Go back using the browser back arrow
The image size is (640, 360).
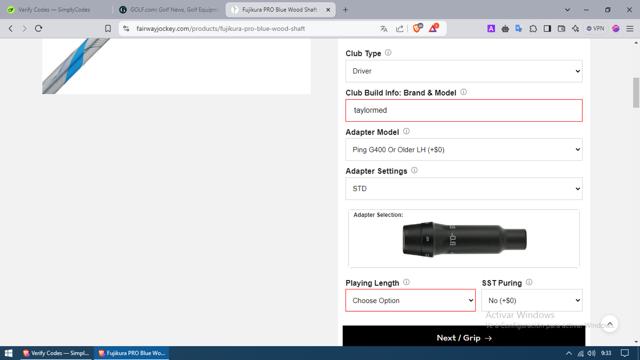[11, 29]
